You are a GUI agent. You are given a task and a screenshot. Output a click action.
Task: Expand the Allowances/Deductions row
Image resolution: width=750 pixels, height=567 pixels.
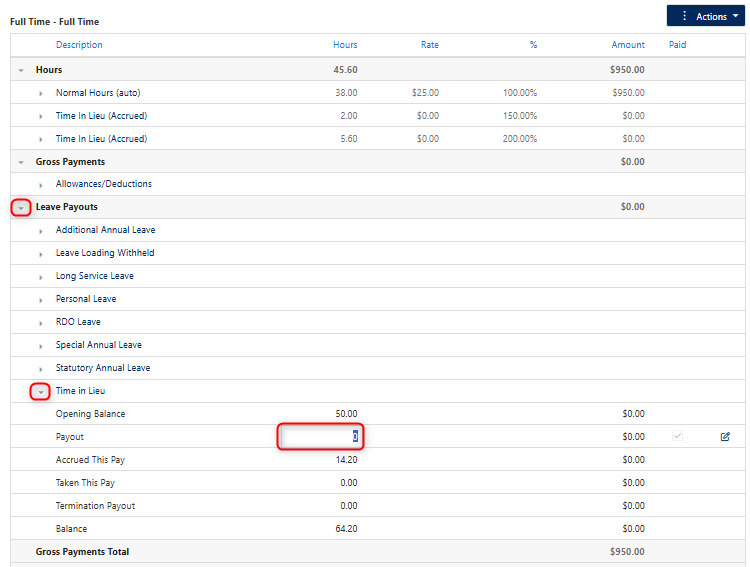[41, 185]
